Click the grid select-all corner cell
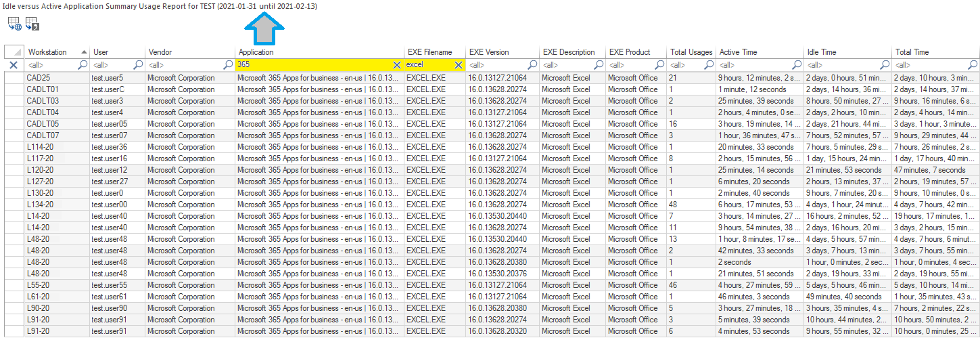This screenshot has width=980, height=340. [x=13, y=52]
